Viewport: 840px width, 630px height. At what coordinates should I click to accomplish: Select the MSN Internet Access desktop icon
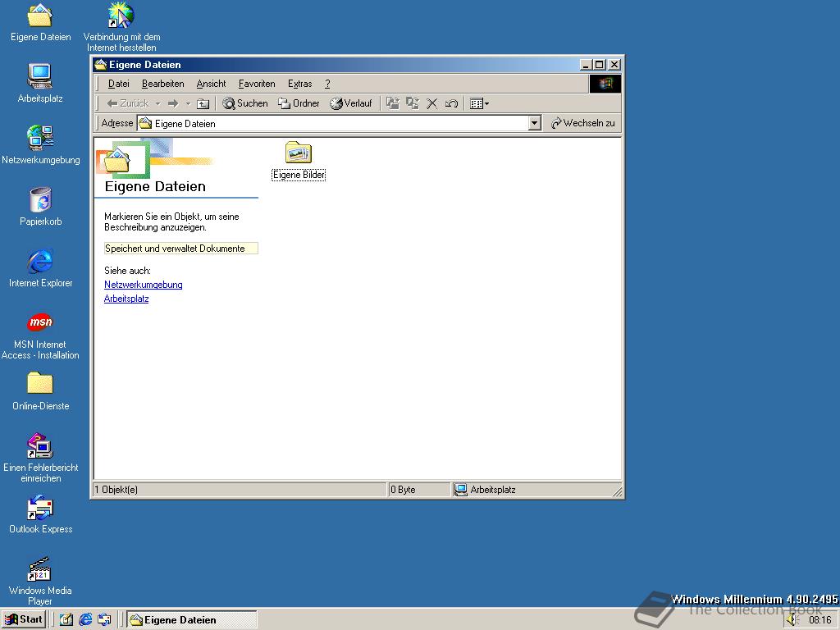coord(40,336)
